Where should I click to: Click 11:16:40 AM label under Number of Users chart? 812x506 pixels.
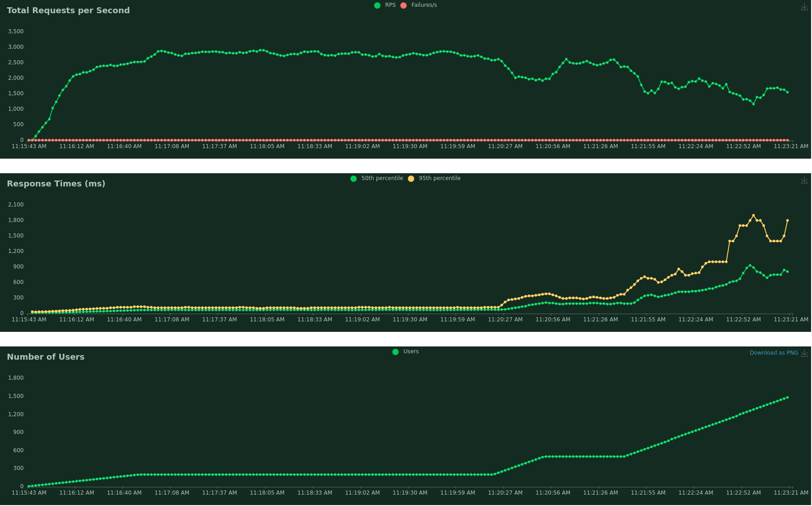(x=124, y=493)
